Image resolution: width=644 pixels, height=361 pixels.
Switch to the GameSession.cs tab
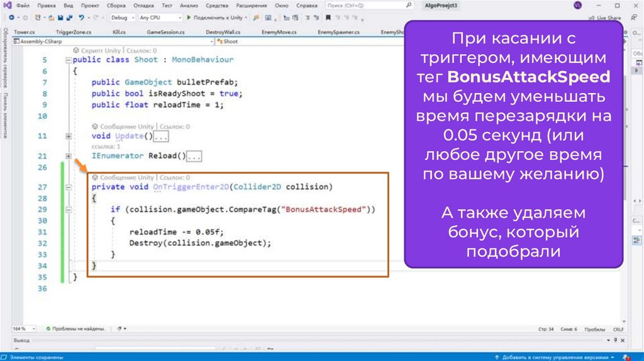pos(165,31)
